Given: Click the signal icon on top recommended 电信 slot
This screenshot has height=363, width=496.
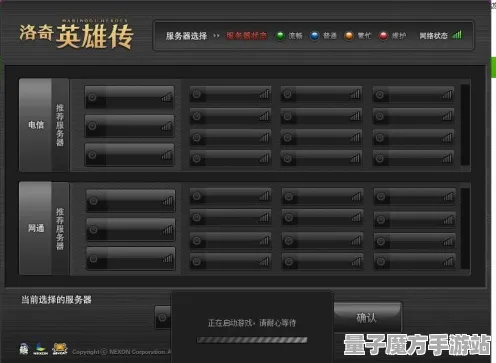Looking at the screenshot, I should pos(166,97).
